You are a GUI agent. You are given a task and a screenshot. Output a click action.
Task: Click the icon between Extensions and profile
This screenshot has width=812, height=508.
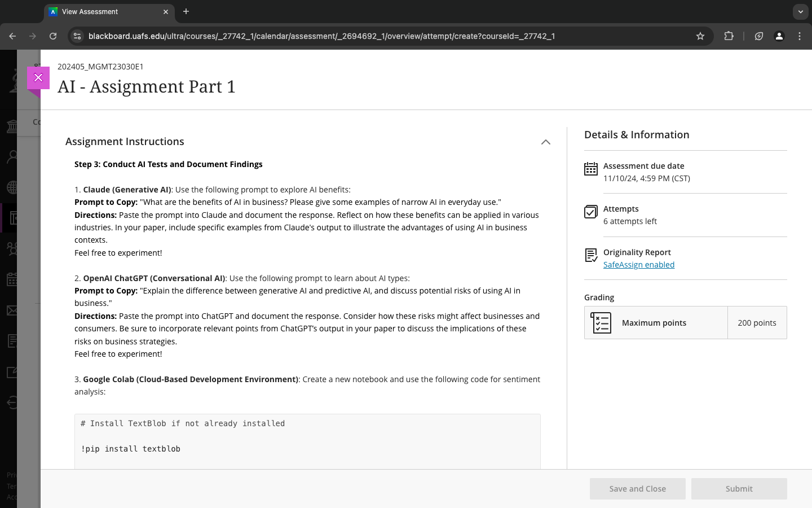(759, 36)
